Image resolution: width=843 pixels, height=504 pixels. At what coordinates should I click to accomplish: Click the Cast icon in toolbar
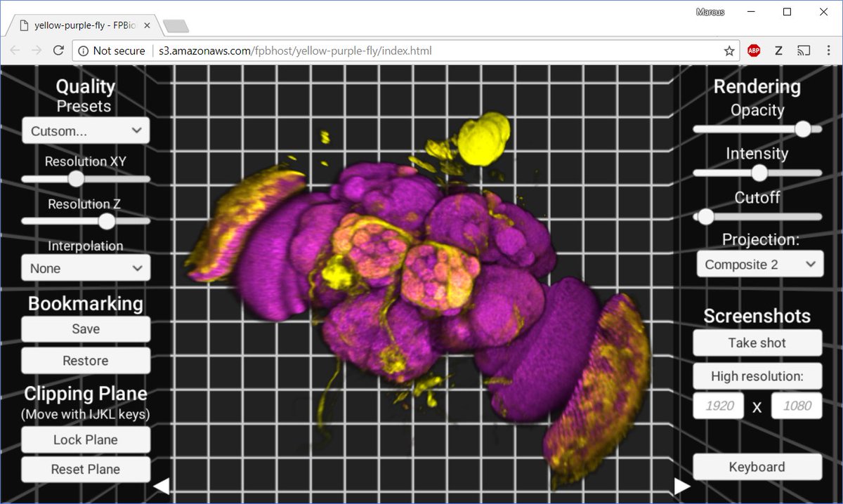click(803, 51)
